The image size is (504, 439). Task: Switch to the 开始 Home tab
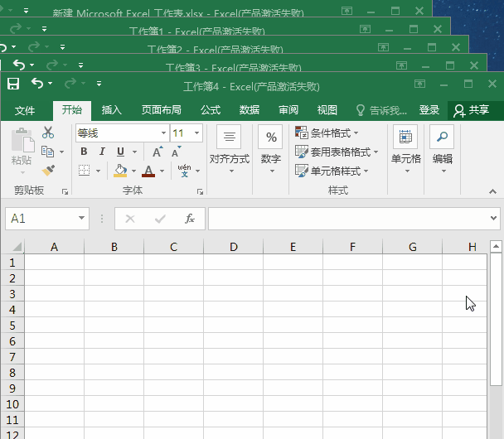point(72,110)
